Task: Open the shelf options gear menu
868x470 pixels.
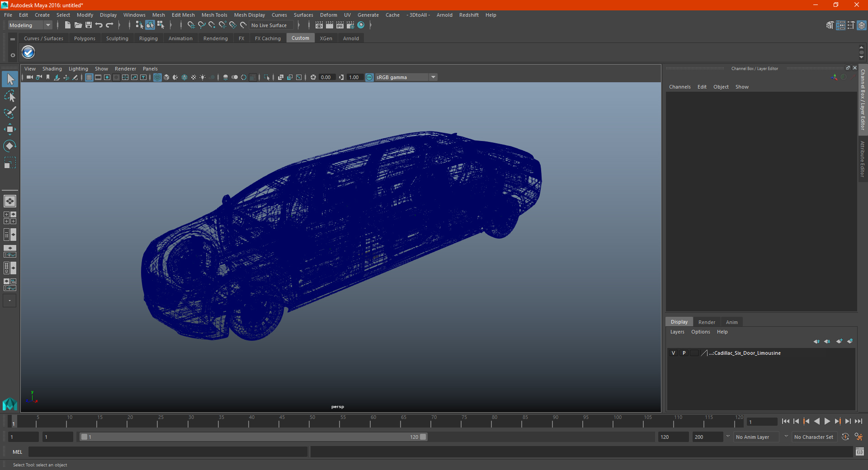Action: click(13, 55)
